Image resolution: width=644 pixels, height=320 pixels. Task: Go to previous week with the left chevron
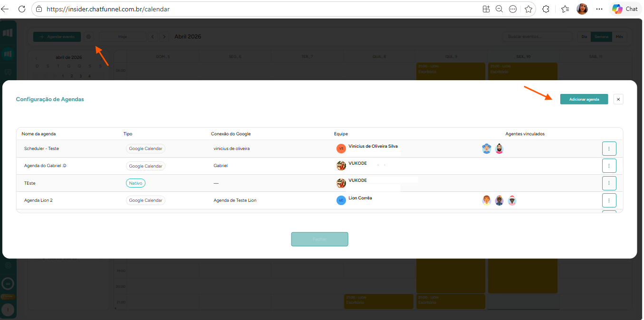(x=153, y=37)
